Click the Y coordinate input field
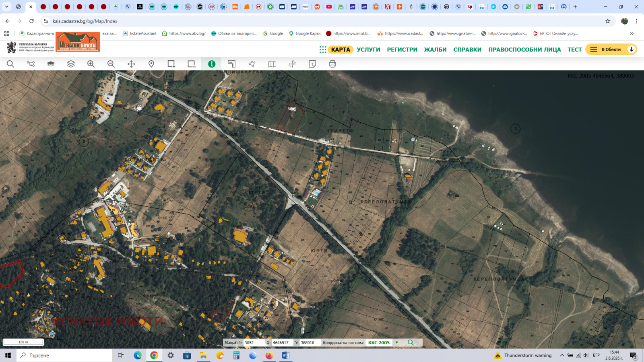The height and width of the screenshot is (362, 644). [310, 343]
